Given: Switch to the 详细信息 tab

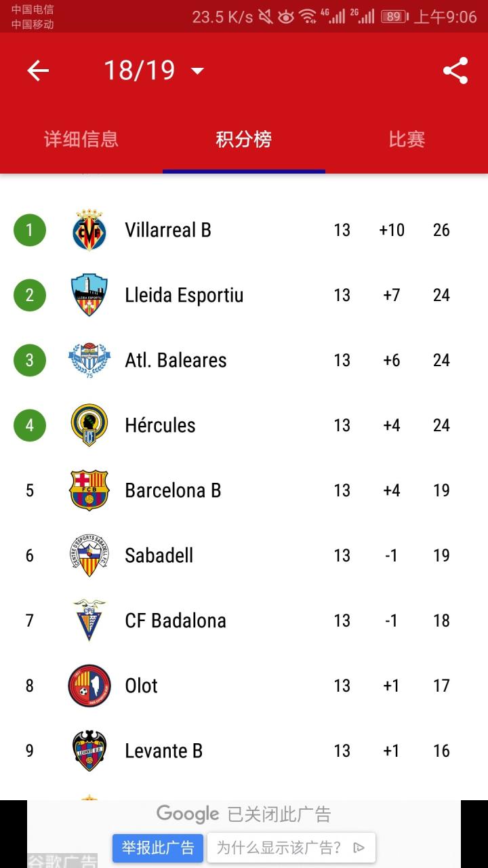Looking at the screenshot, I should (81, 140).
